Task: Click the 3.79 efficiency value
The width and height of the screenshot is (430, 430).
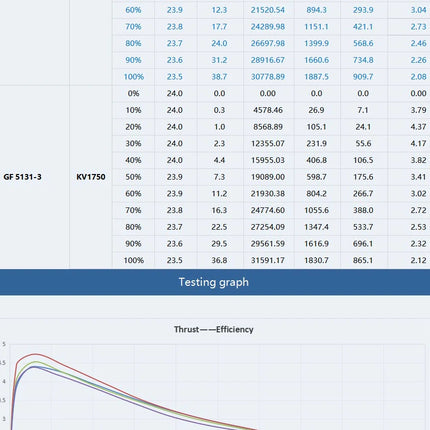Action: coord(418,110)
